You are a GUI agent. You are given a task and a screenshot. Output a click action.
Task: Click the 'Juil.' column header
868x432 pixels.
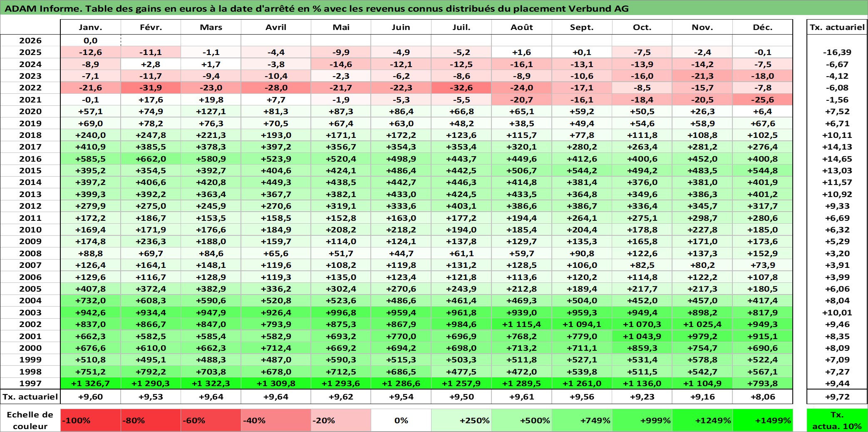coord(461,27)
